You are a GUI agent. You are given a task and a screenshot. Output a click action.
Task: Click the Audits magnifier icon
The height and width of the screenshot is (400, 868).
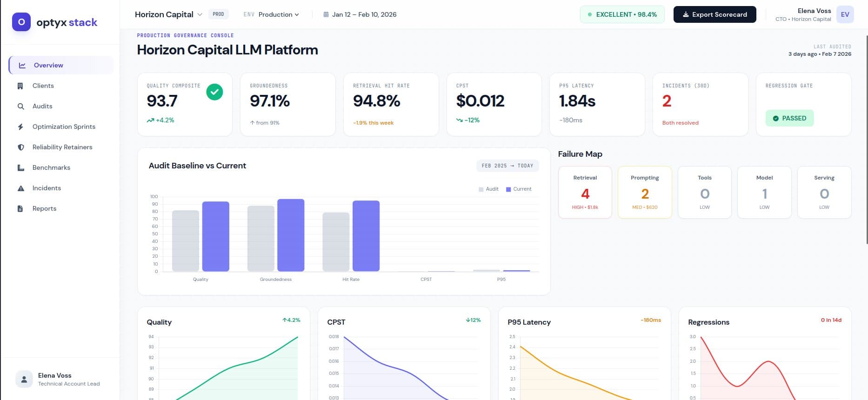pyautogui.click(x=20, y=106)
